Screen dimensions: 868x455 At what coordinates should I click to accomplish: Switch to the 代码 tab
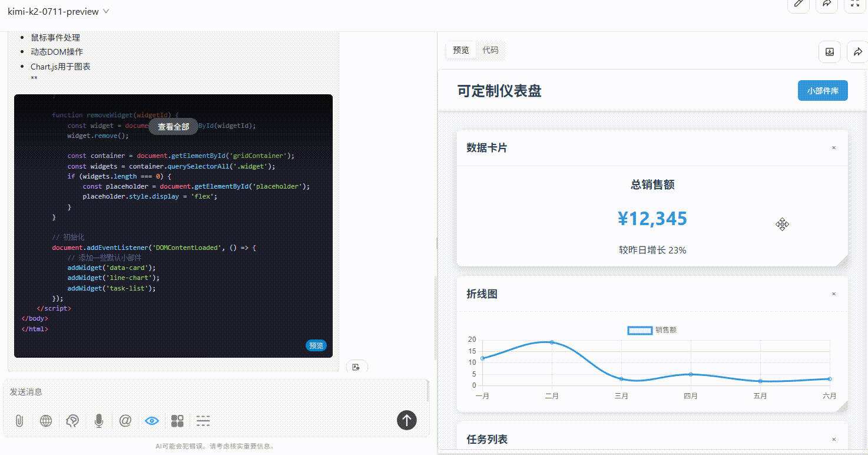[491, 50]
